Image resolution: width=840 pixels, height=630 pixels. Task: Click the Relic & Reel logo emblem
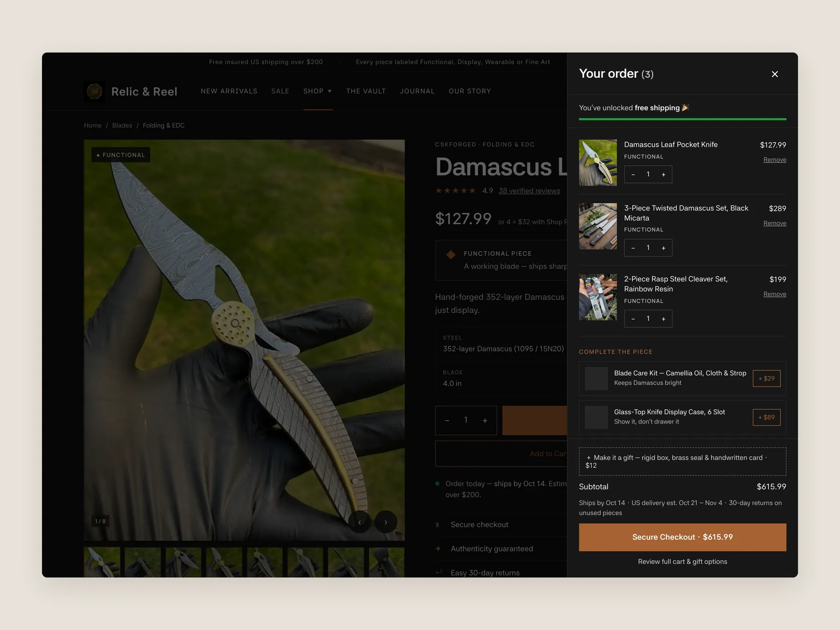point(95,91)
